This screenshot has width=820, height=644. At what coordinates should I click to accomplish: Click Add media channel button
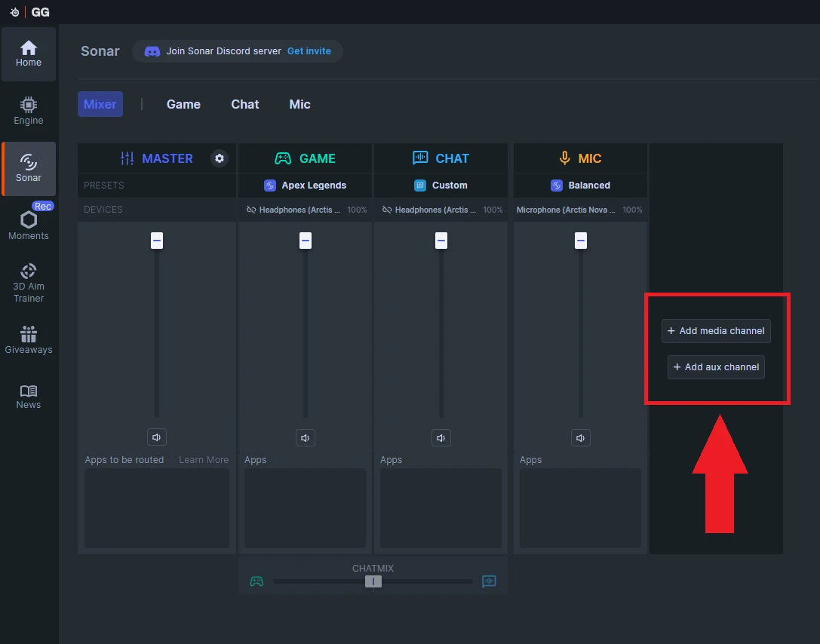[716, 331]
